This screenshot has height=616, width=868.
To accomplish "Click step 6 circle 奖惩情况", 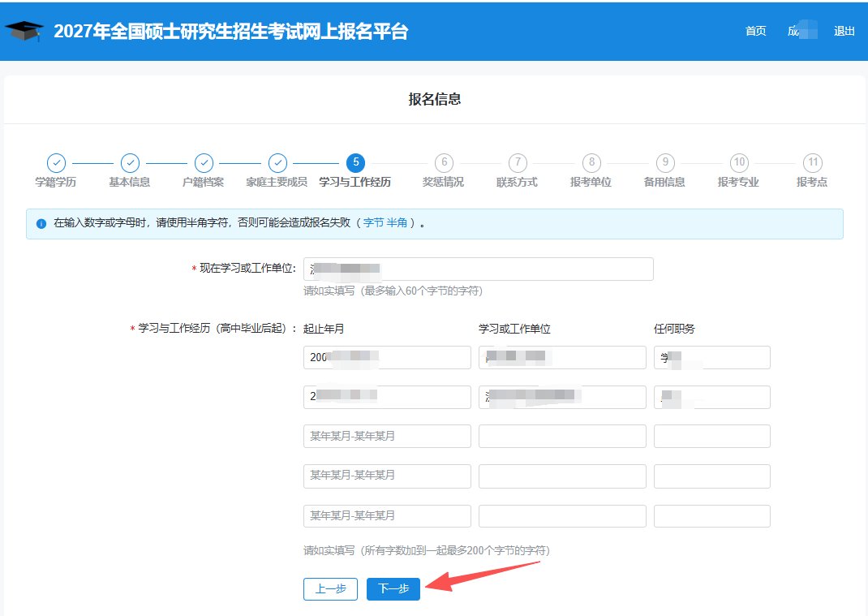I will coord(444,163).
